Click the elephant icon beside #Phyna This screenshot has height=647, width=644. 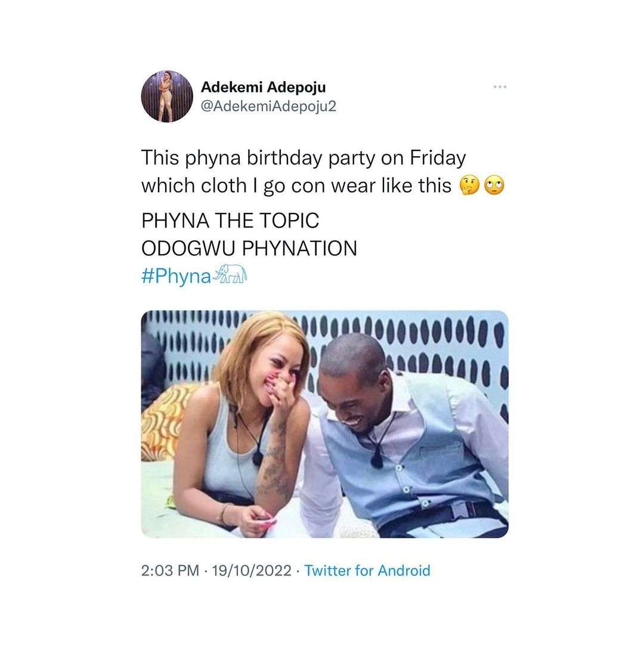(x=230, y=275)
